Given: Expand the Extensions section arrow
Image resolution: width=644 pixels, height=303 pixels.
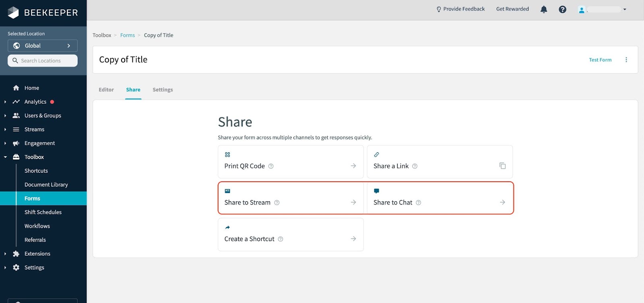Looking at the screenshot, I should coord(5,254).
